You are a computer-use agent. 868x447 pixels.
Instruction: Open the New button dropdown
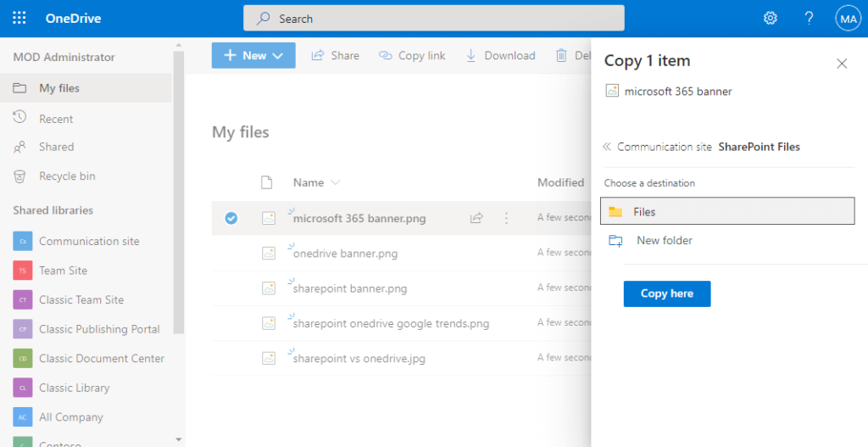click(x=253, y=55)
